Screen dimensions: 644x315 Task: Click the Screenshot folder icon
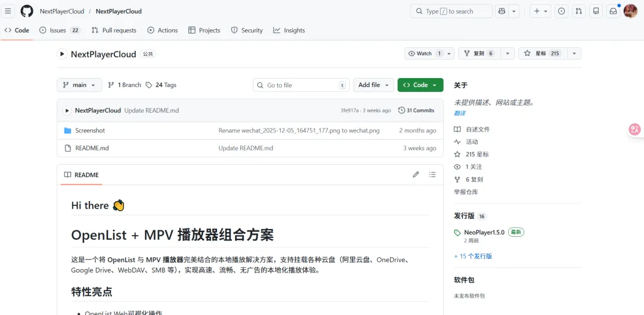coord(68,131)
